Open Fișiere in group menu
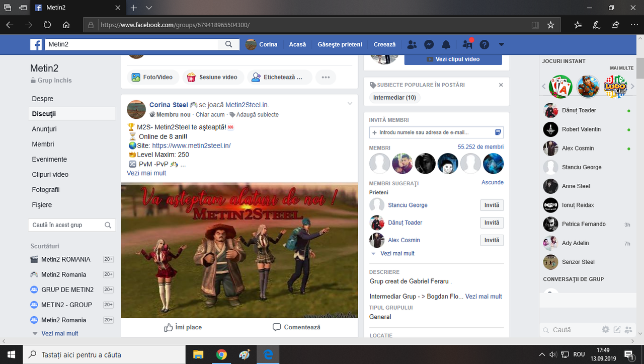 tap(42, 205)
